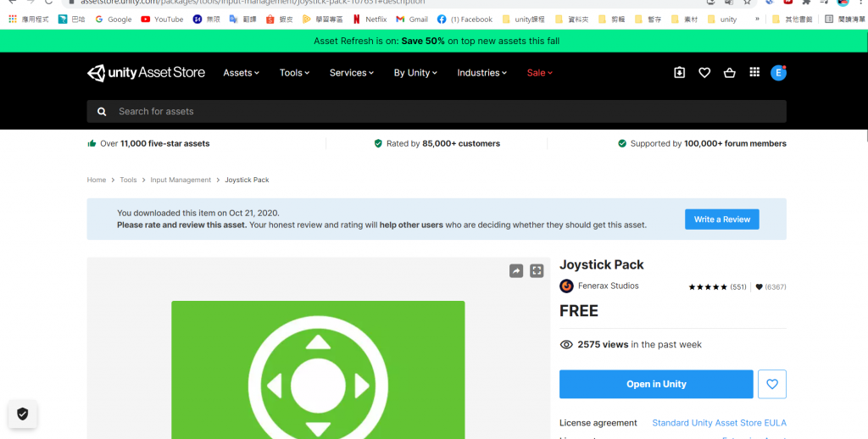Open the unity課程 bookmark folder

[x=524, y=19]
